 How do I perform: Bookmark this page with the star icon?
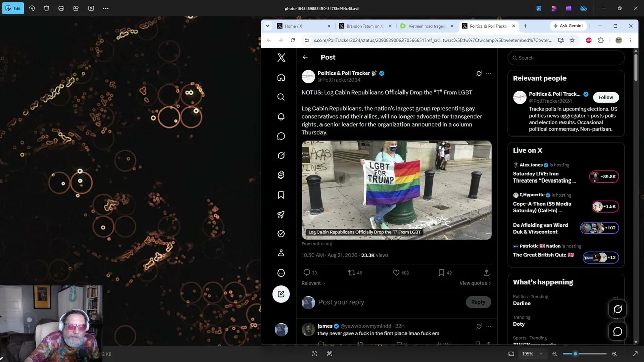(x=572, y=40)
